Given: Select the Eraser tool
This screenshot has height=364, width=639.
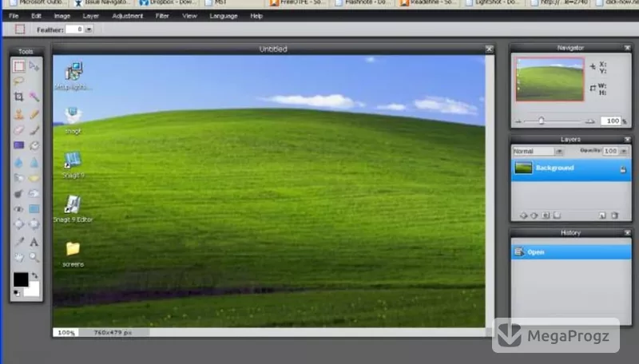Looking at the screenshot, I should pyautogui.click(x=18, y=130).
